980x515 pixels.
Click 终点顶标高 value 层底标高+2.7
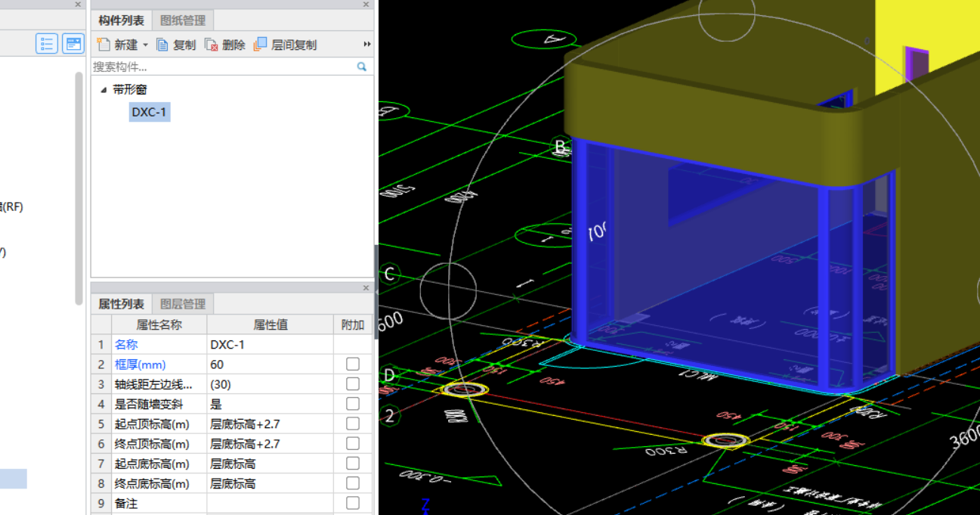pyautogui.click(x=270, y=443)
